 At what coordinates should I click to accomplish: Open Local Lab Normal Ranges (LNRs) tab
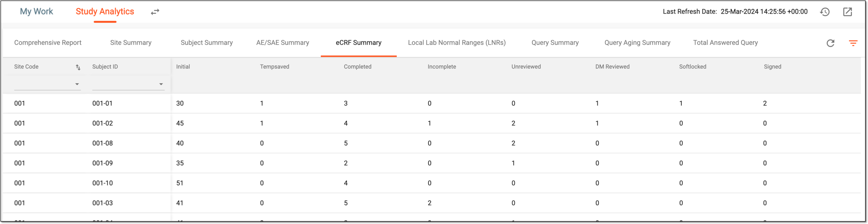click(x=457, y=43)
